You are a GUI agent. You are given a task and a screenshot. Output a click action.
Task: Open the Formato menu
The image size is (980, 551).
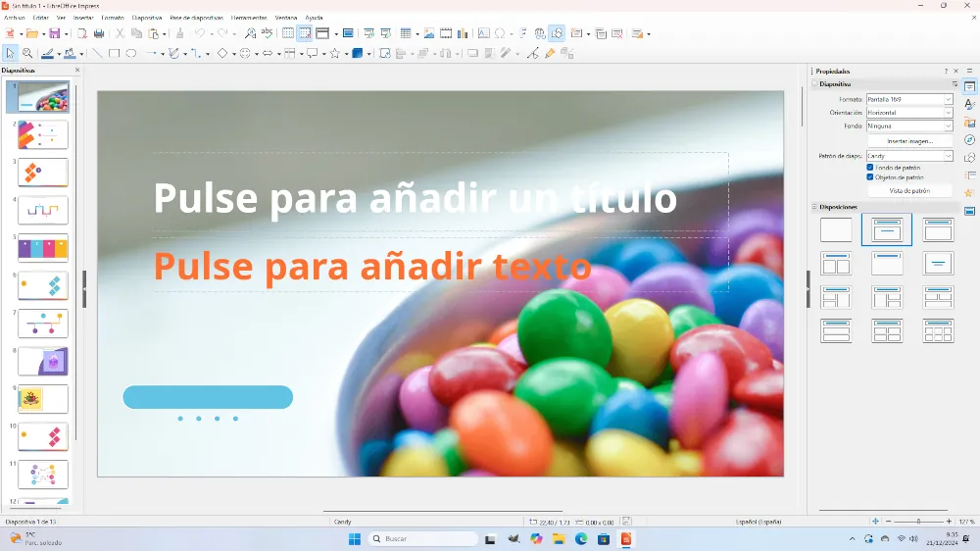click(x=113, y=18)
